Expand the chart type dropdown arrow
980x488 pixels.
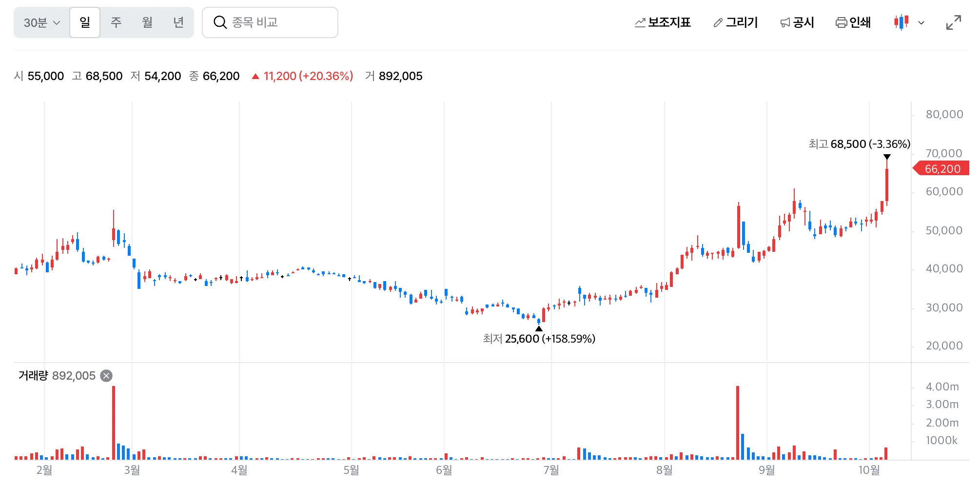tap(921, 22)
